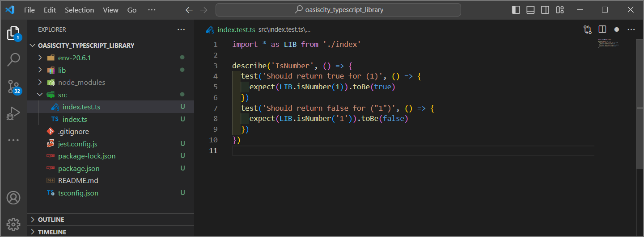Open the Run and Debug view
This screenshot has height=237, width=644.
point(13,113)
